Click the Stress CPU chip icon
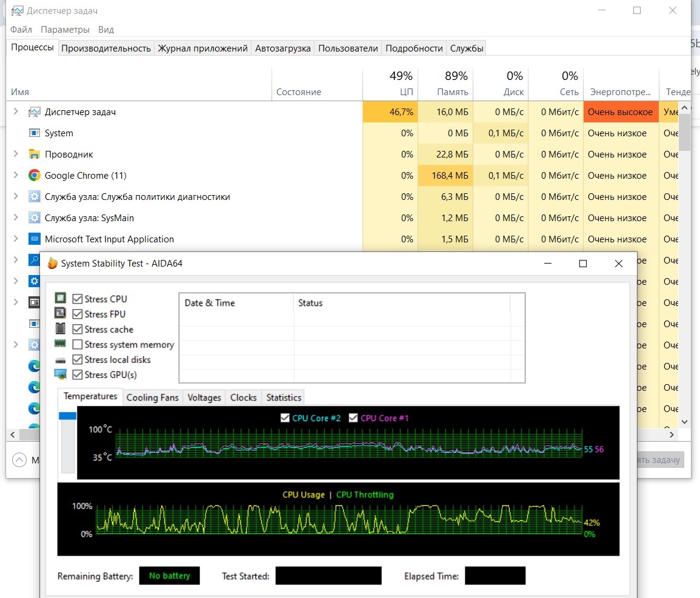700x598 pixels. [60, 299]
